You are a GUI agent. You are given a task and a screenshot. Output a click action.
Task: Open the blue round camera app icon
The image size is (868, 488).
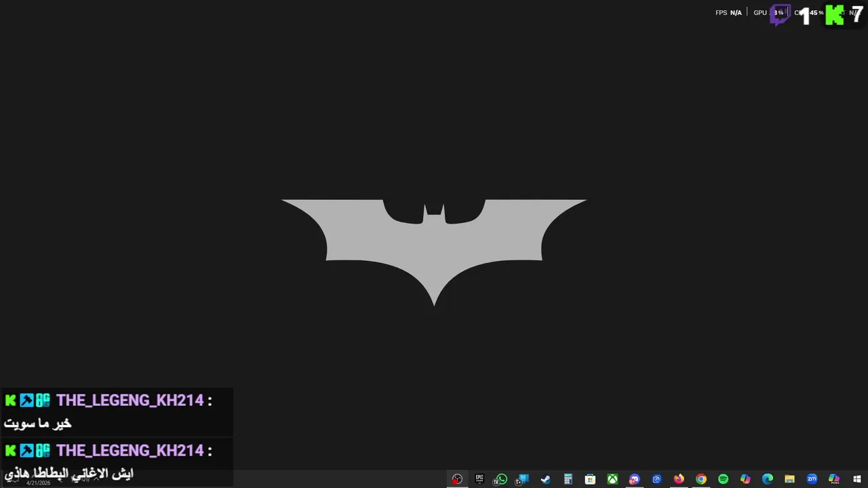(656, 479)
